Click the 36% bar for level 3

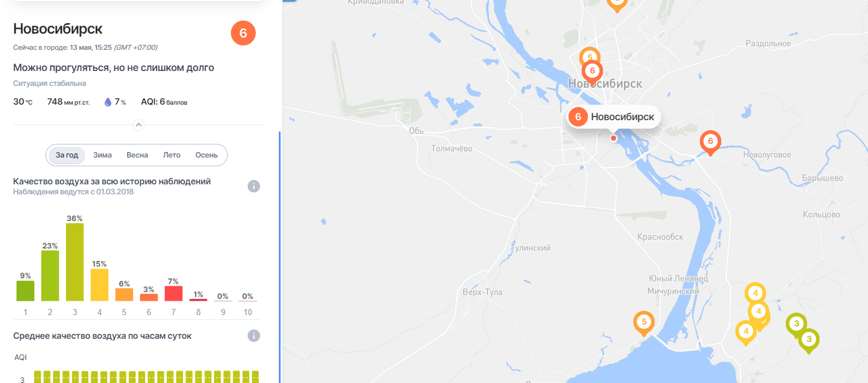coord(75,262)
